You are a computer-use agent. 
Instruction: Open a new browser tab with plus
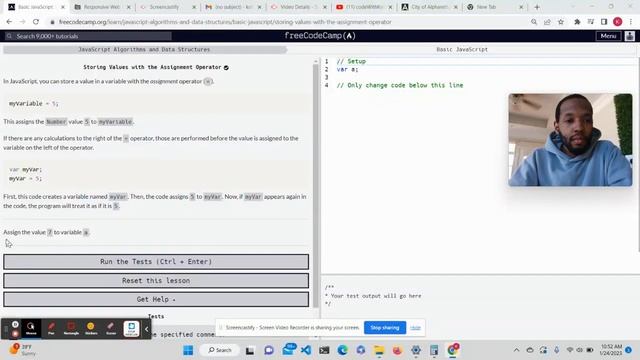(537, 7)
